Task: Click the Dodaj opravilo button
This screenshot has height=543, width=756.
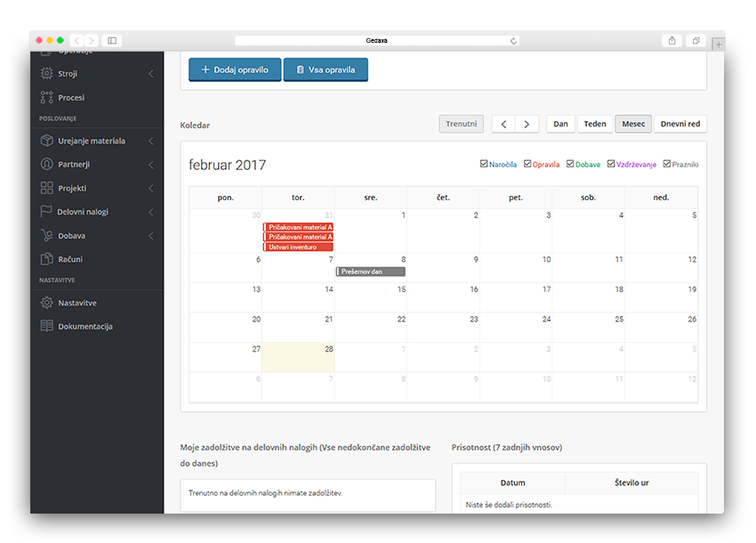Action: tap(235, 69)
